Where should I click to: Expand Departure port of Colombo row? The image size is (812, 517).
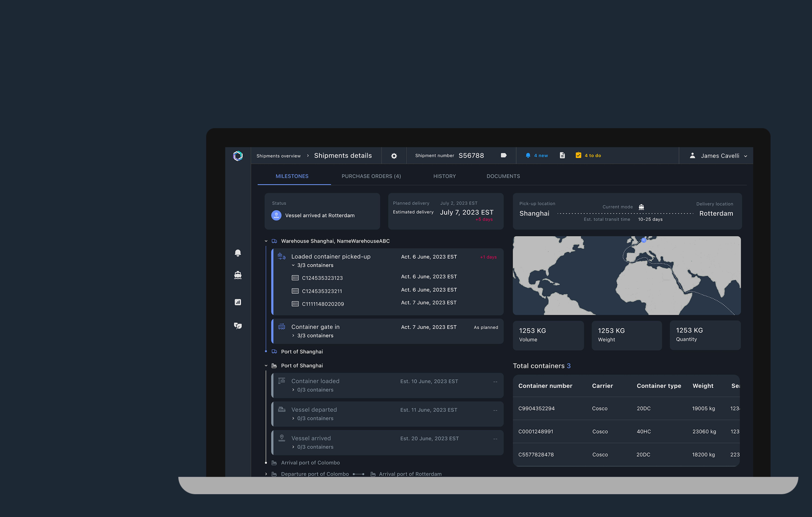click(x=266, y=474)
